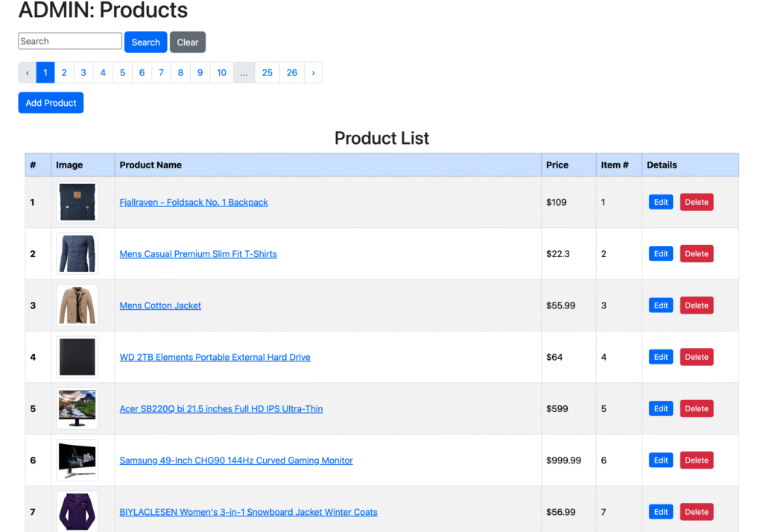
Task: Click the previous page left chevron
Action: coord(28,73)
